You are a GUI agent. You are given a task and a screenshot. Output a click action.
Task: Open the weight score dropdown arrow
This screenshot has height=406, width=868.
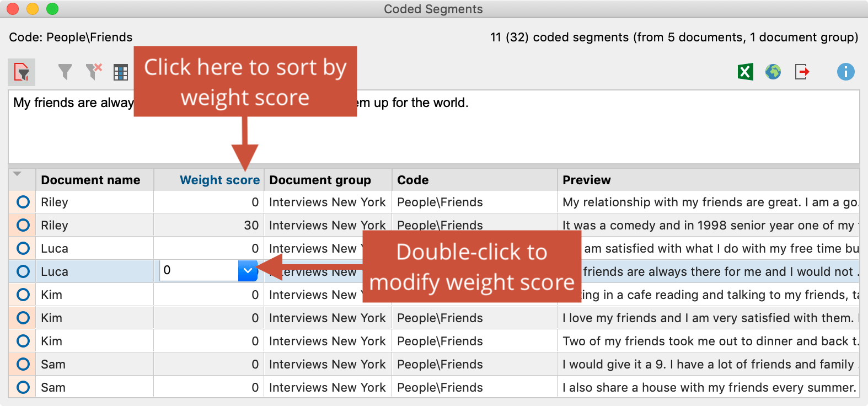point(248,270)
